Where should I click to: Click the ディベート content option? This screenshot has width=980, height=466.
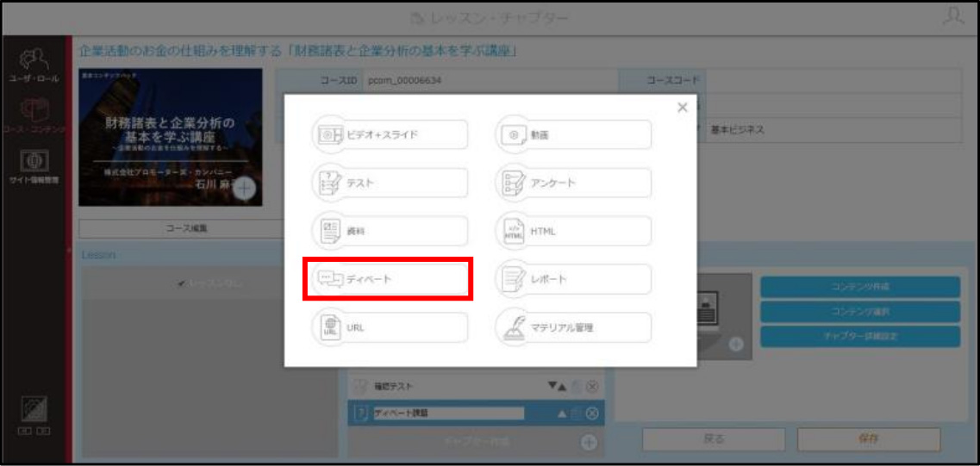point(390,278)
